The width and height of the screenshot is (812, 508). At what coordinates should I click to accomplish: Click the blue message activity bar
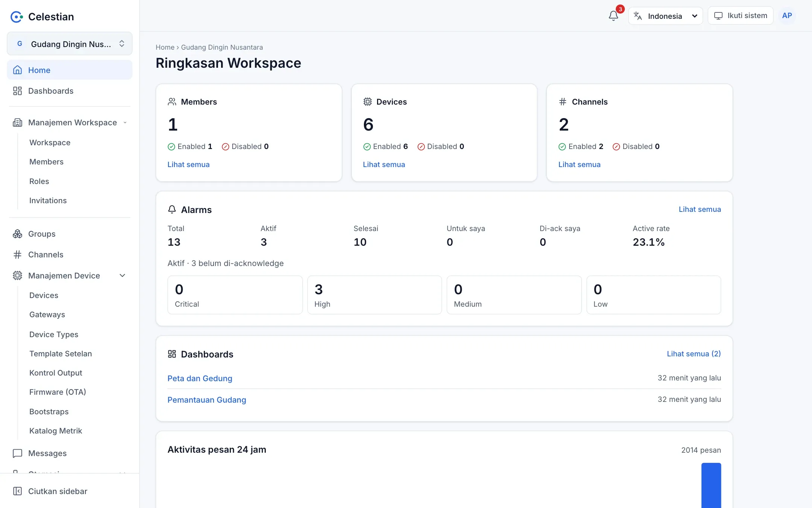click(x=711, y=485)
